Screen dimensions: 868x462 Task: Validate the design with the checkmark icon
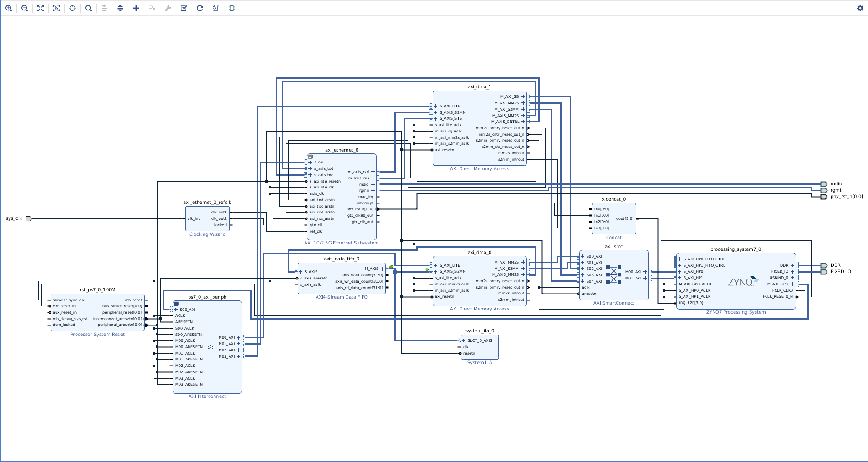point(184,8)
